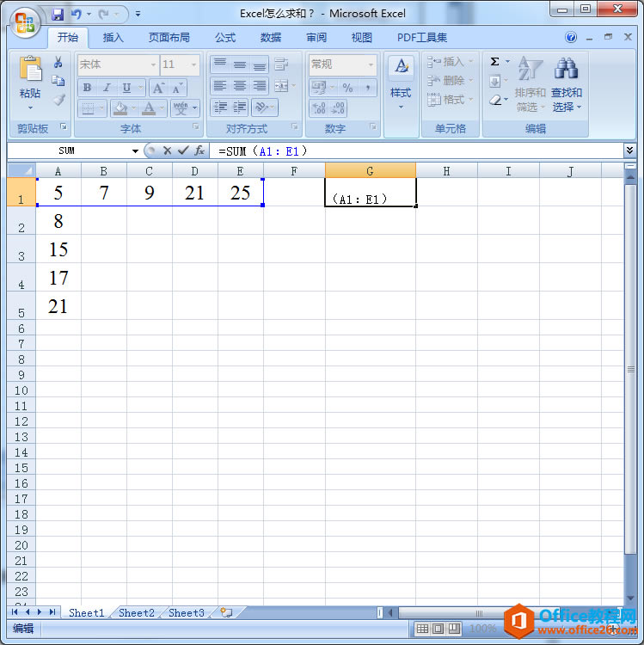Open the alignment dialog launcher

pyautogui.click(x=294, y=126)
